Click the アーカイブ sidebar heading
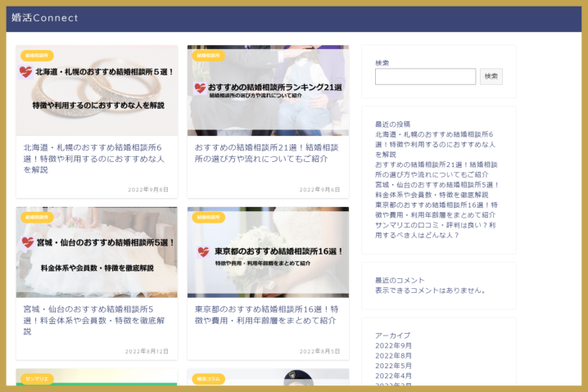Viewport: 588px width, 392px height. click(x=392, y=336)
